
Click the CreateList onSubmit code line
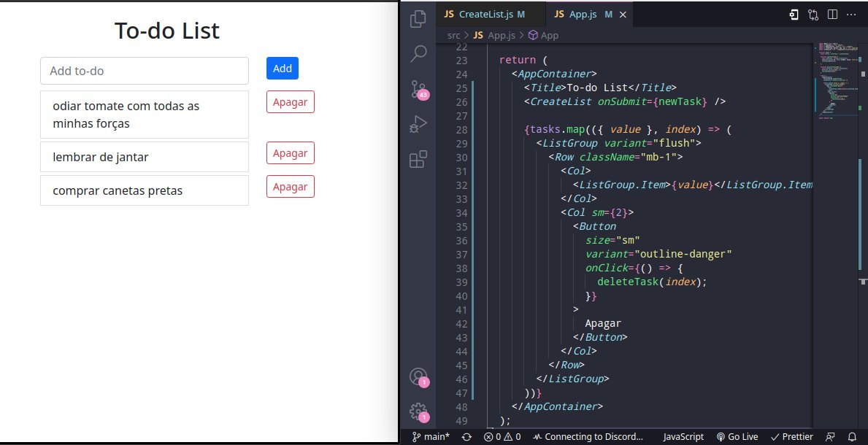625,102
